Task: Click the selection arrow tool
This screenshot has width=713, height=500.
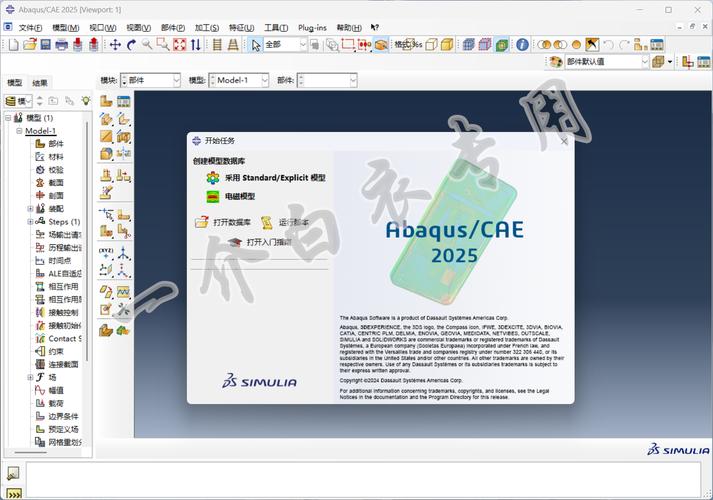Action: pos(256,45)
